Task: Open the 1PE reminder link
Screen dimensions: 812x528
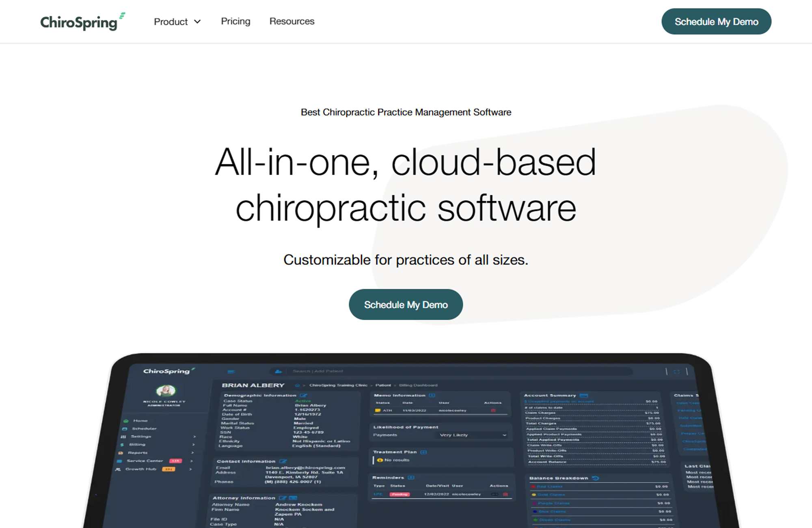Action: click(x=378, y=494)
